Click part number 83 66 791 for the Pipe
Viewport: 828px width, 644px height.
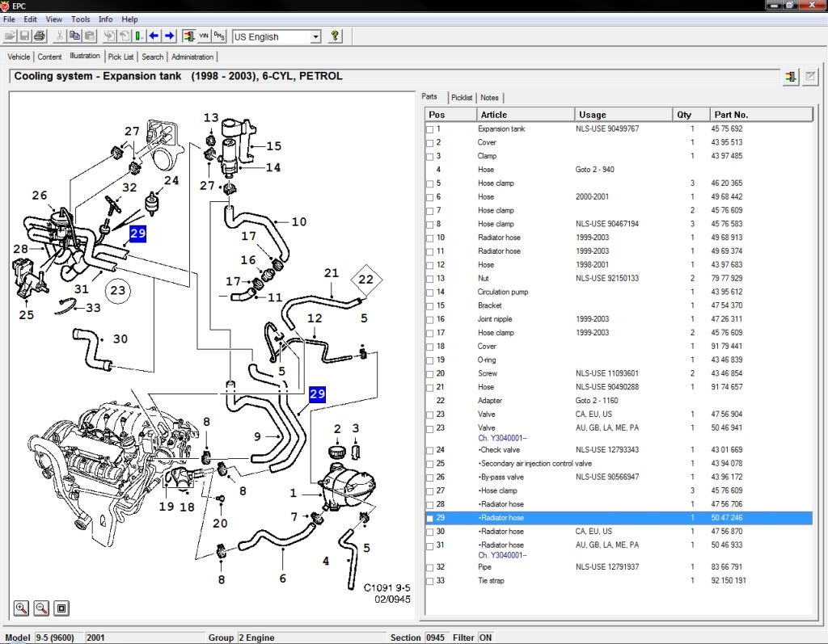pos(727,567)
